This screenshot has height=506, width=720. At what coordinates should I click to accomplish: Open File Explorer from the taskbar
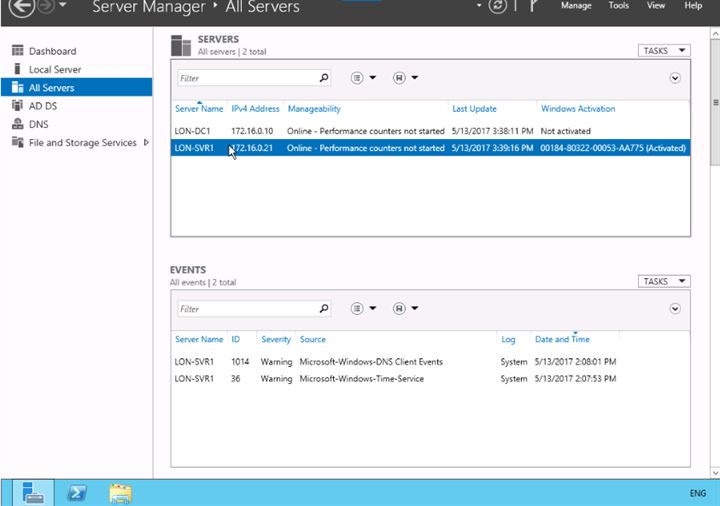point(120,493)
